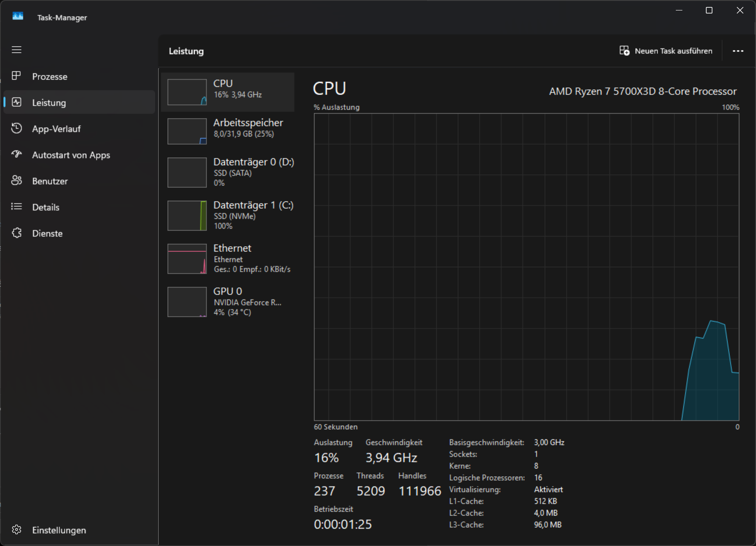Click the 5209 Threads count

coord(371,491)
